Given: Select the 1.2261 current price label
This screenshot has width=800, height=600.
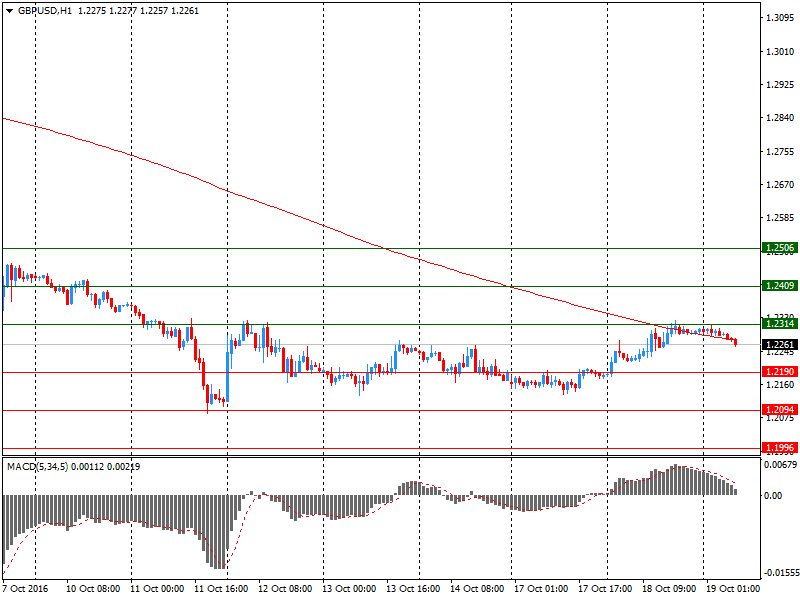Looking at the screenshot, I should pos(780,345).
